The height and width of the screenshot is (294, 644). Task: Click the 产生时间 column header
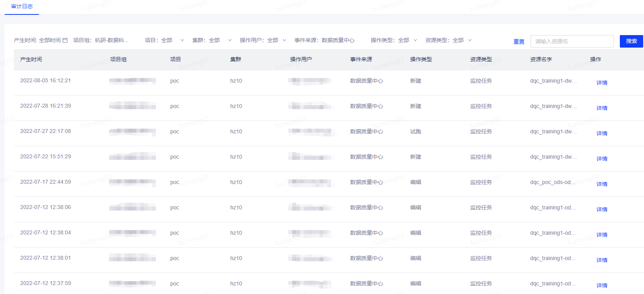(x=31, y=59)
